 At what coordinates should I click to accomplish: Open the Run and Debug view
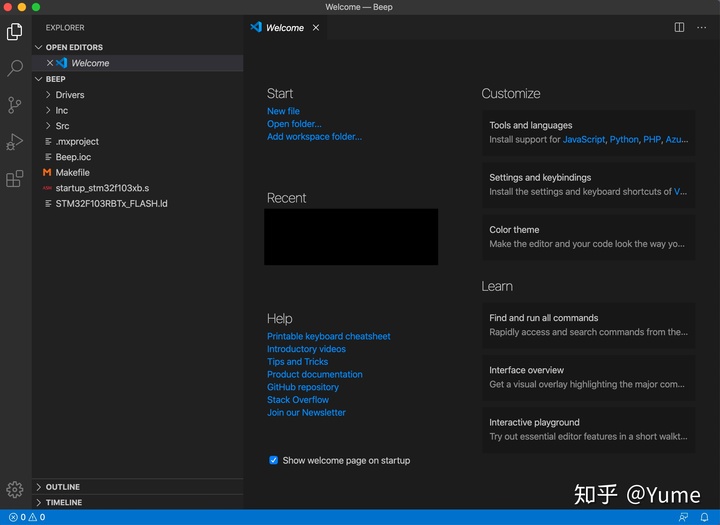pos(15,141)
